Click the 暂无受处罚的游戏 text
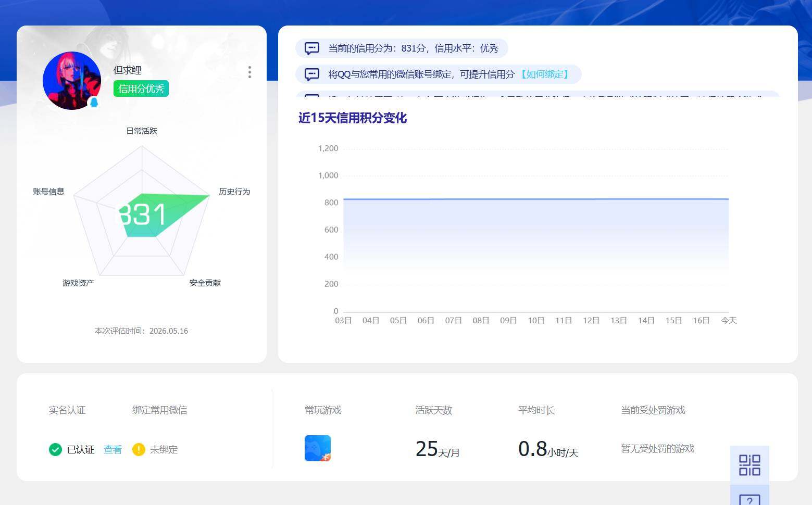Screen dimensions: 812x505 [x=657, y=448]
